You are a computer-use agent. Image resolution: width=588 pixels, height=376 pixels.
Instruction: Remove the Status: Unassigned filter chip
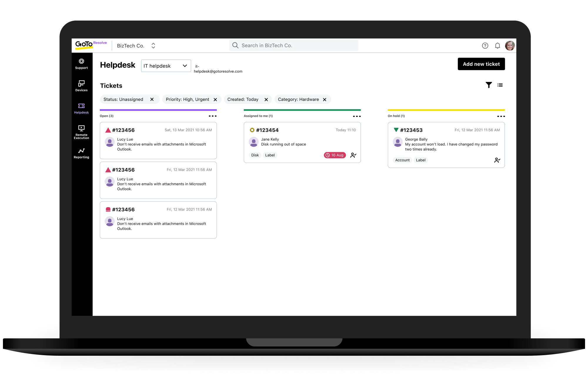pyautogui.click(x=152, y=100)
